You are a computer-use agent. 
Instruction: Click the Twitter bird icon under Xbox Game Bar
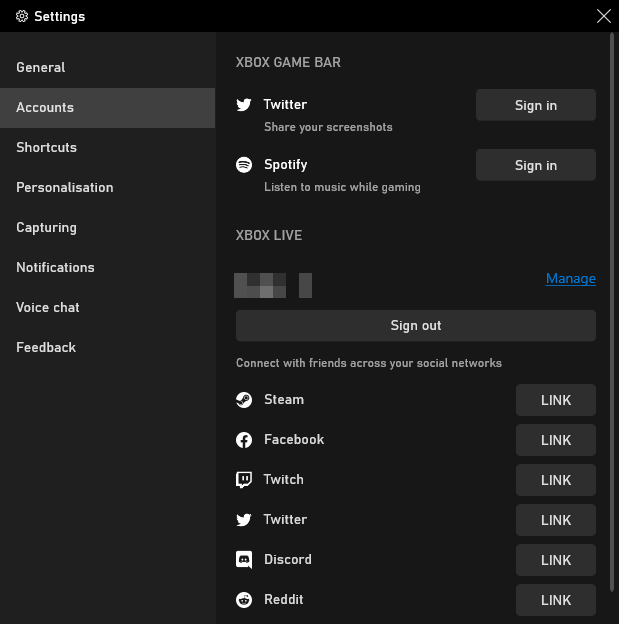[x=244, y=105]
